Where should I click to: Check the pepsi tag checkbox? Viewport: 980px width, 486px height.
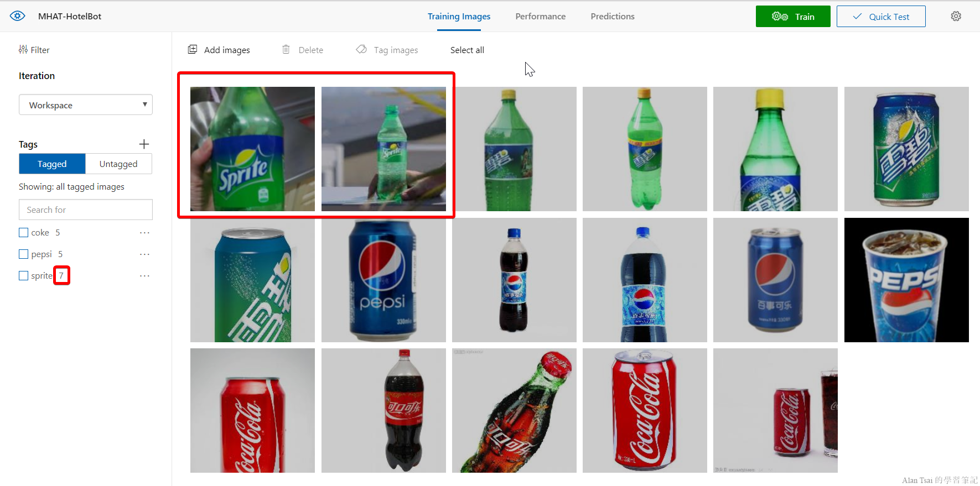(x=23, y=254)
